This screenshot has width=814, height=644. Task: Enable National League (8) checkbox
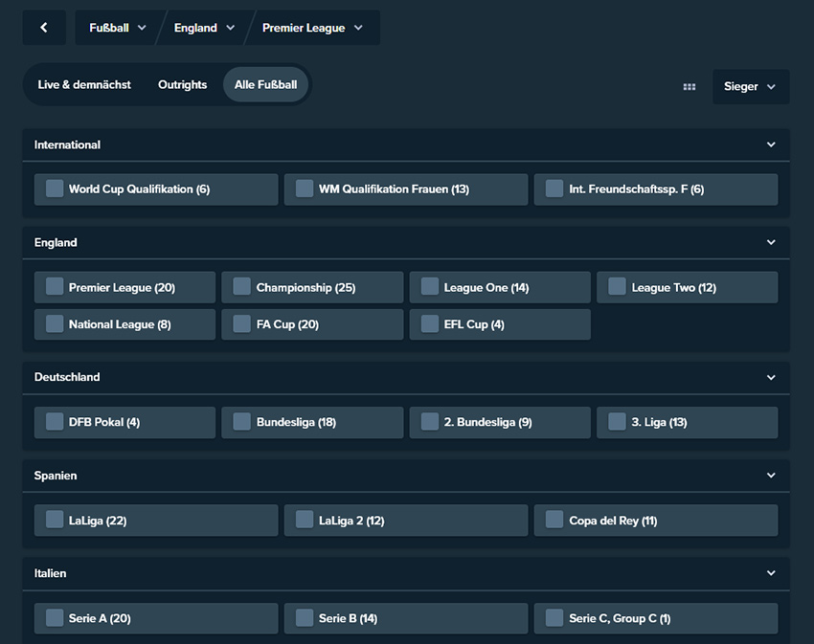(55, 323)
